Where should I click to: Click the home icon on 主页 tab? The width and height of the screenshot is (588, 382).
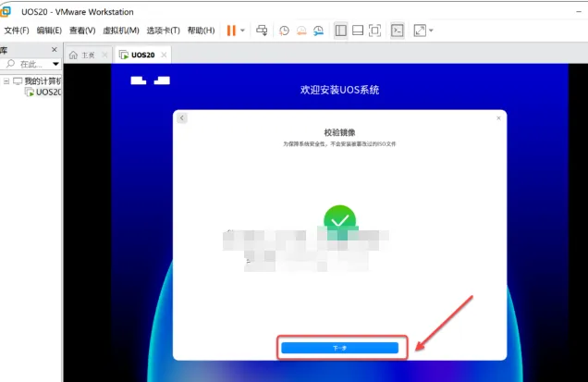tap(74, 55)
